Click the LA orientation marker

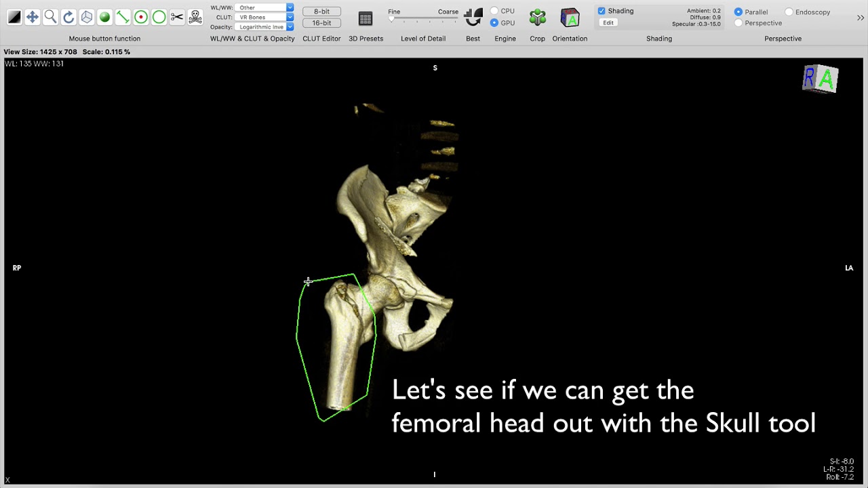pyautogui.click(x=849, y=268)
